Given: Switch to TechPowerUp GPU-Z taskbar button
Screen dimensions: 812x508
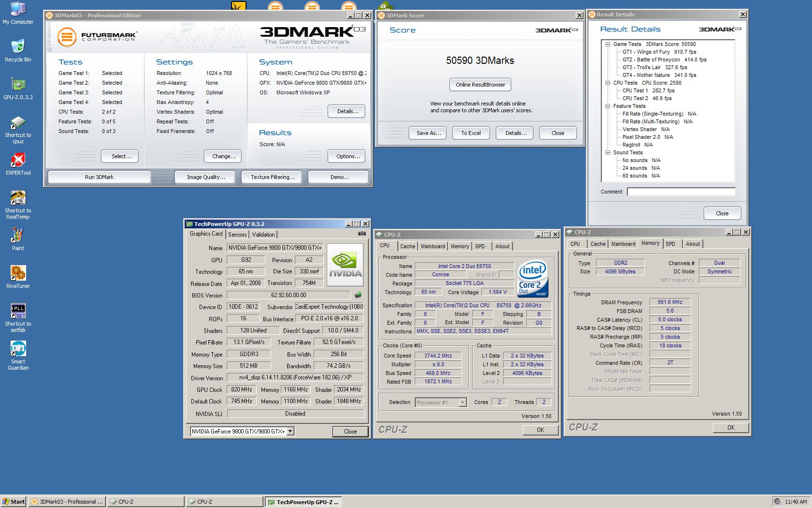Looking at the screenshot, I should (x=304, y=502).
